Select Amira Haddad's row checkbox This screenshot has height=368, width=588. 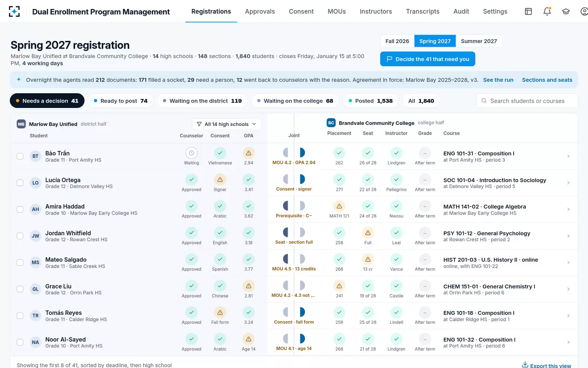tap(20, 209)
